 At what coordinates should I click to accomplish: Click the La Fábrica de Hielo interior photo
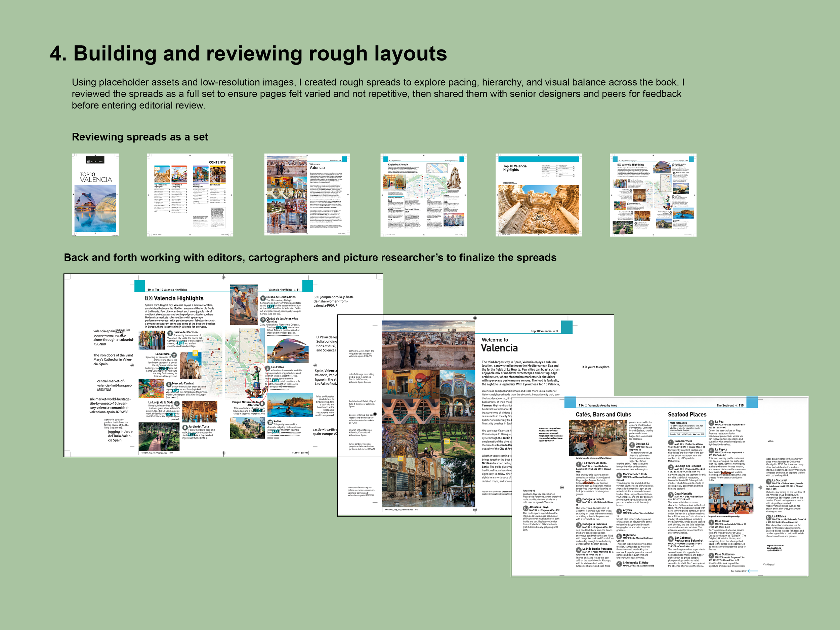598,438
